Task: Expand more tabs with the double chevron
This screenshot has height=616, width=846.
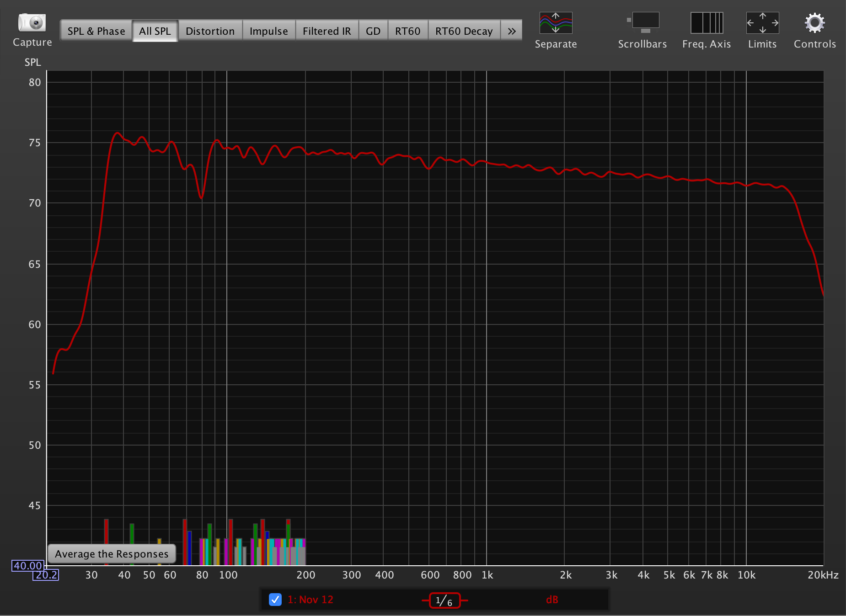Action: [512, 31]
